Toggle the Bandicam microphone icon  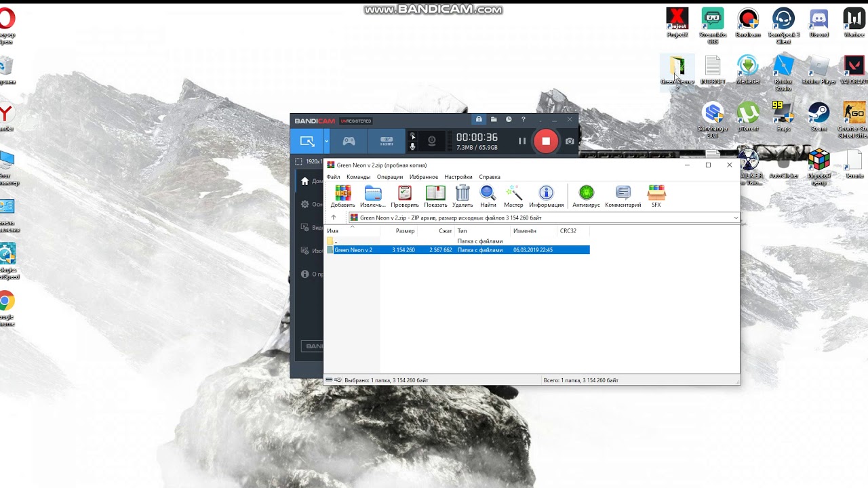412,146
